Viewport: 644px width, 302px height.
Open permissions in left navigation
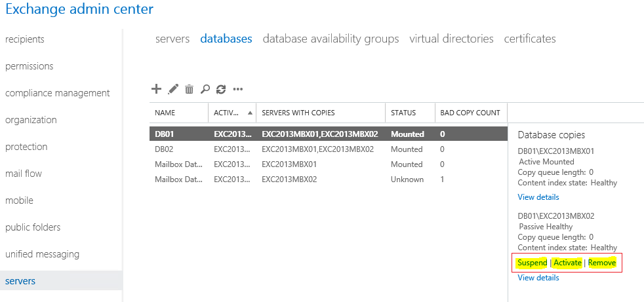29,66
